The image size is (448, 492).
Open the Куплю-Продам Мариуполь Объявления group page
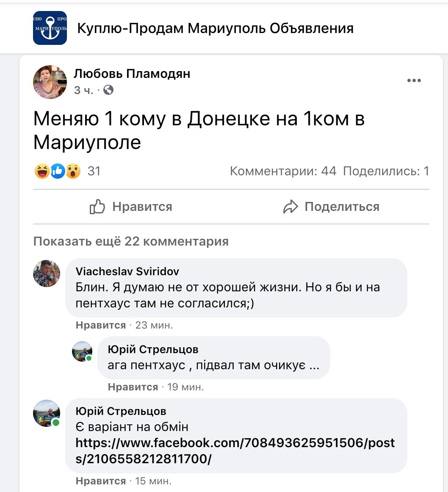[x=215, y=28]
